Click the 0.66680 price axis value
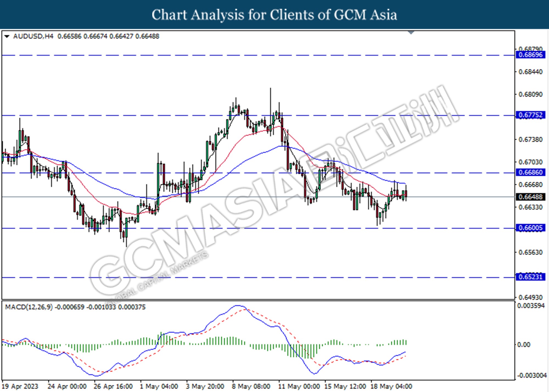The height and width of the screenshot is (392, 549). pyautogui.click(x=530, y=184)
